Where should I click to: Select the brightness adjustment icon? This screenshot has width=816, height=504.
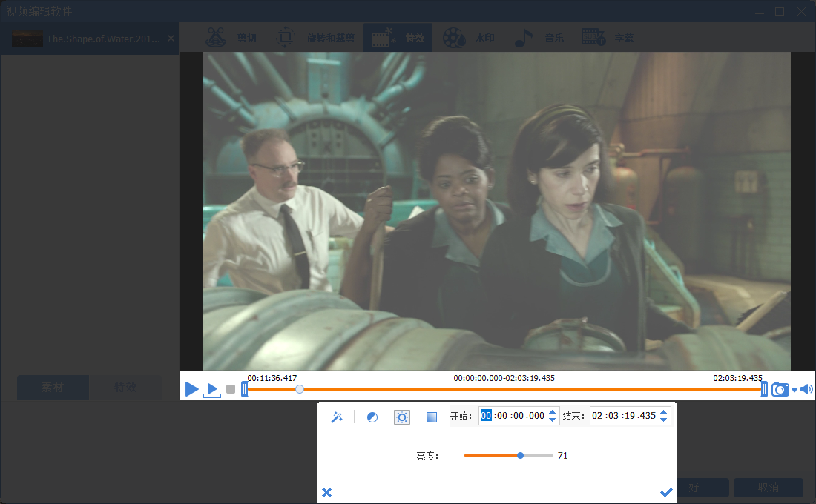tap(402, 417)
